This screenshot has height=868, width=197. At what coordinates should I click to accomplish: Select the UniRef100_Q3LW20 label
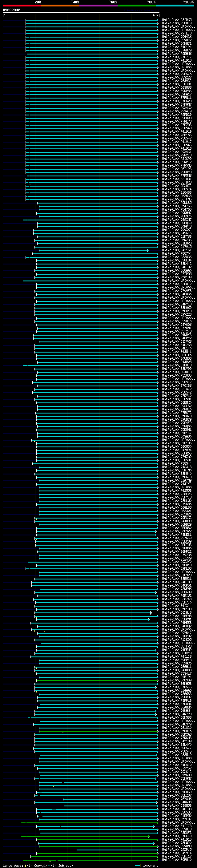[x=177, y=843]
